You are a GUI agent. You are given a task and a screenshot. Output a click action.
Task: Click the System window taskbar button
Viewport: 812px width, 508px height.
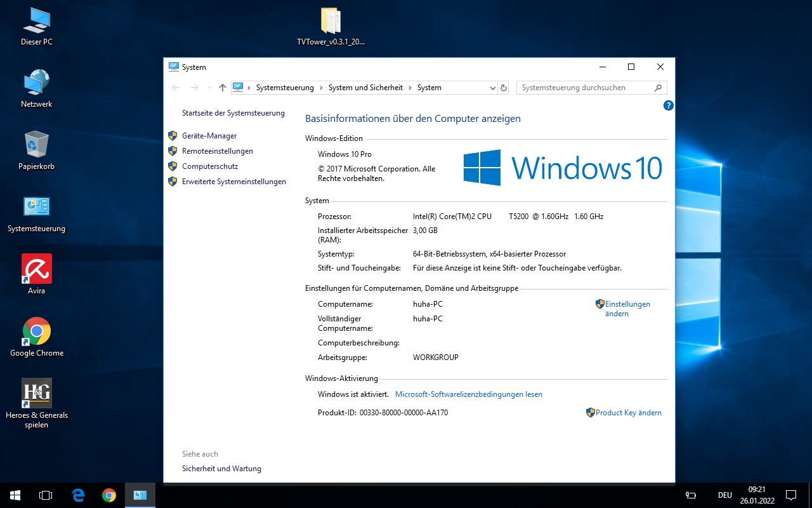pyautogui.click(x=140, y=495)
